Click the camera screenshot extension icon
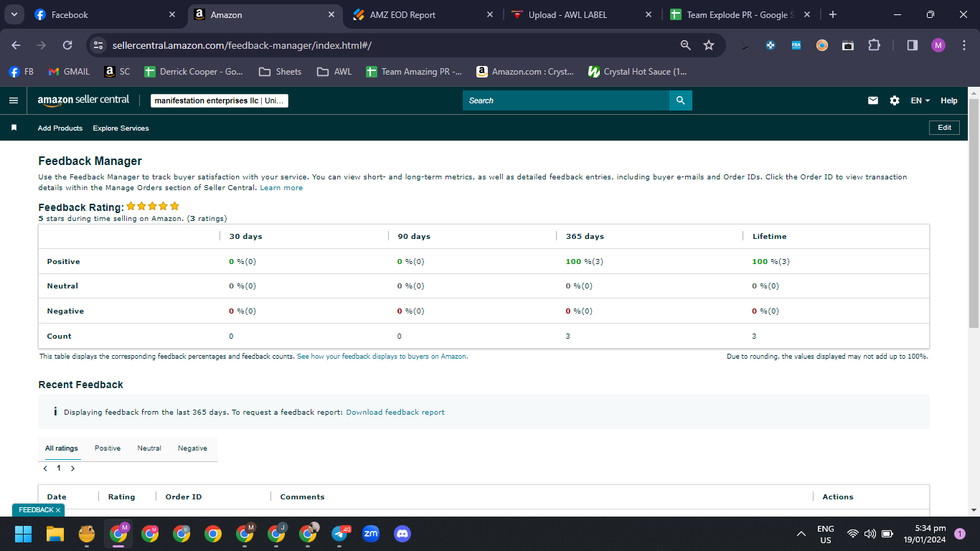The width and height of the screenshot is (980, 551). 848,45
